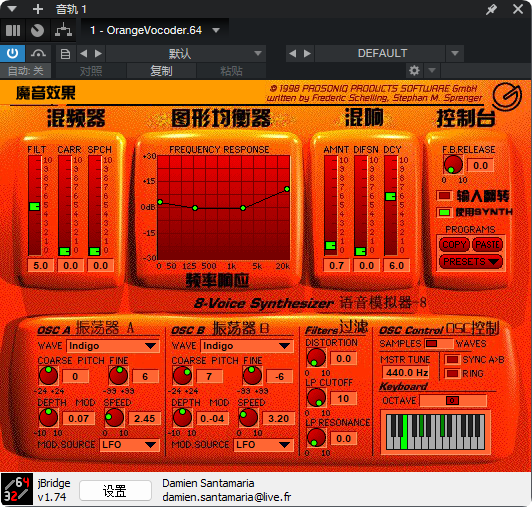Click the first EQ node on frequency graph
Viewport: 532px width, 507px height.
(x=160, y=202)
